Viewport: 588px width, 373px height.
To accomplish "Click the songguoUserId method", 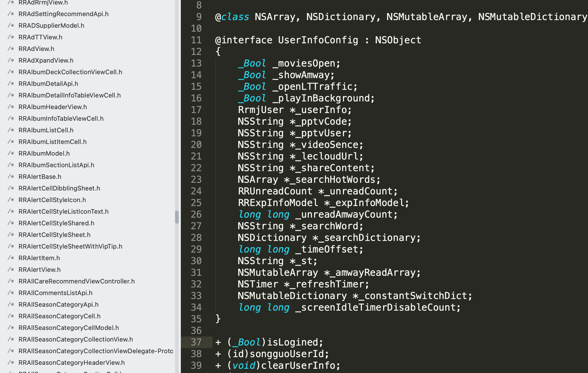I will click(x=287, y=354).
